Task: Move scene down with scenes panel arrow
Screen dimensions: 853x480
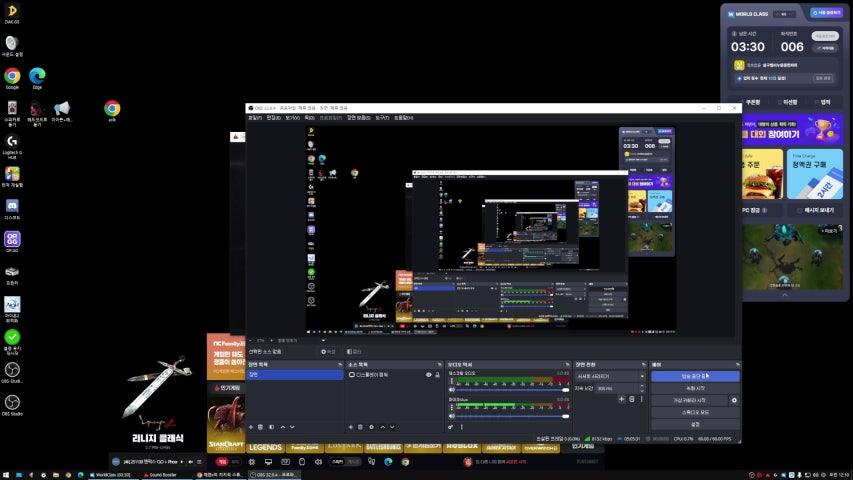Action: (292, 427)
